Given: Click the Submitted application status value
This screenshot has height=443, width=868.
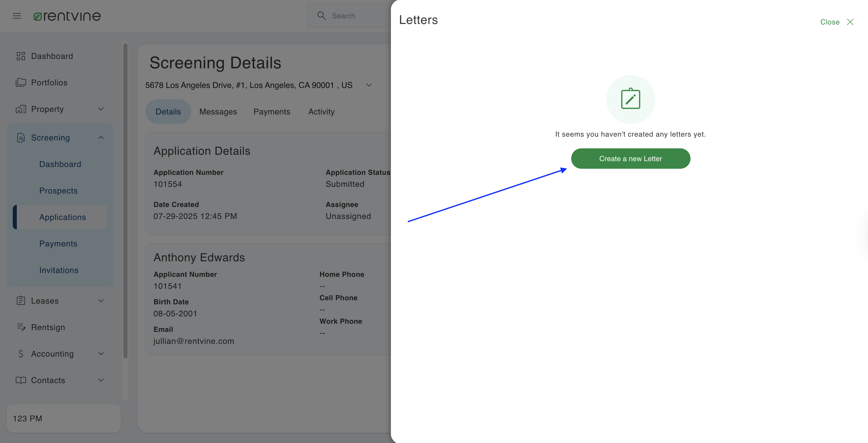Looking at the screenshot, I should 345,184.
